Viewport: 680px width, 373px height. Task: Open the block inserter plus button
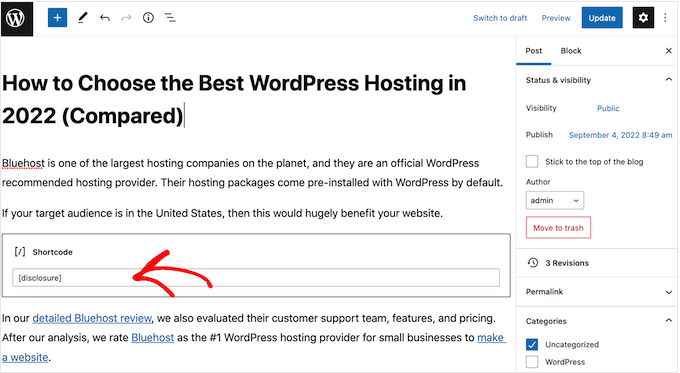57,18
